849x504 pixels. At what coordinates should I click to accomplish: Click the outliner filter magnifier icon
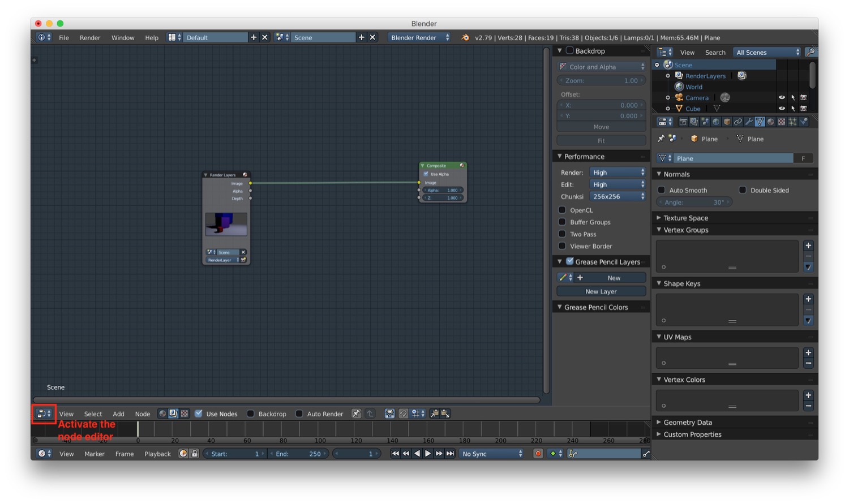811,52
